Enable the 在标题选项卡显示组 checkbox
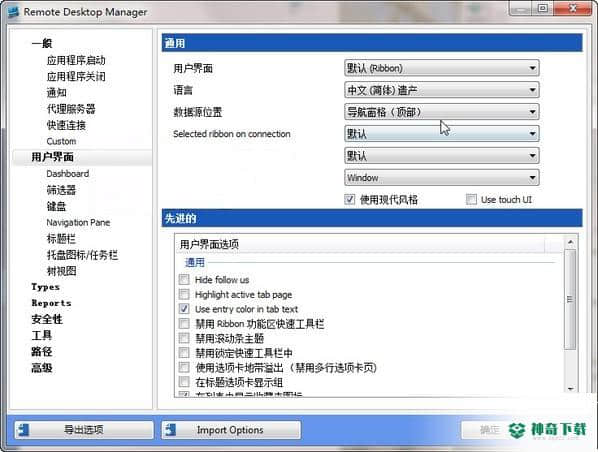Image resolution: width=598 pixels, height=452 pixels. (184, 382)
